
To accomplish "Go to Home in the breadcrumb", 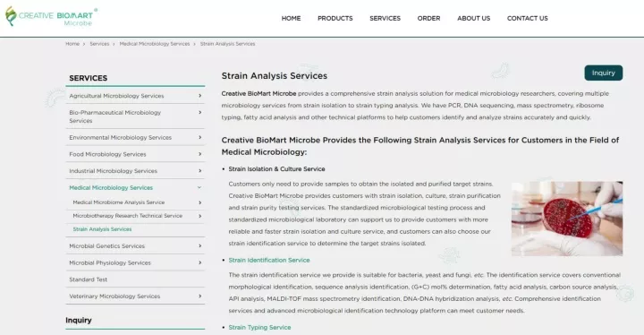I will point(72,44).
